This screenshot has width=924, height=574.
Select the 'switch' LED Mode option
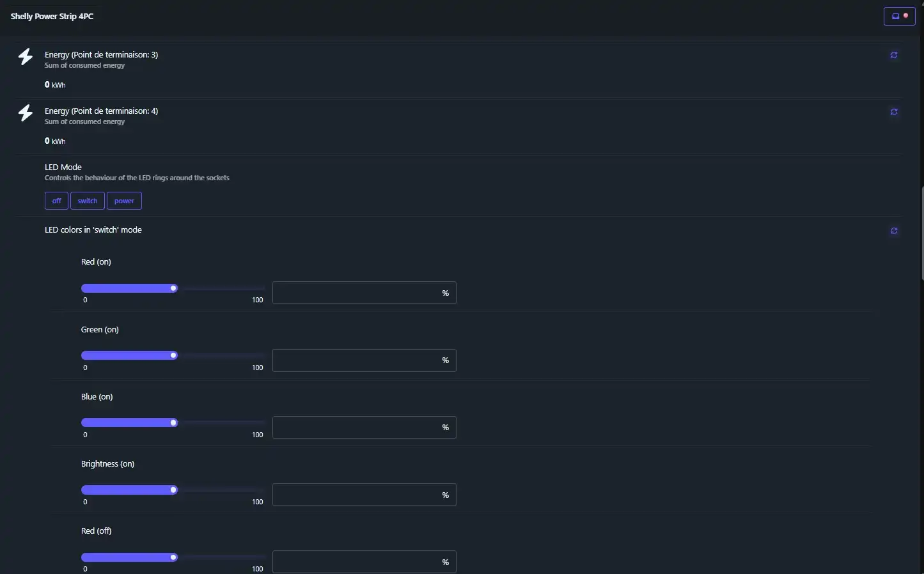pyautogui.click(x=88, y=201)
